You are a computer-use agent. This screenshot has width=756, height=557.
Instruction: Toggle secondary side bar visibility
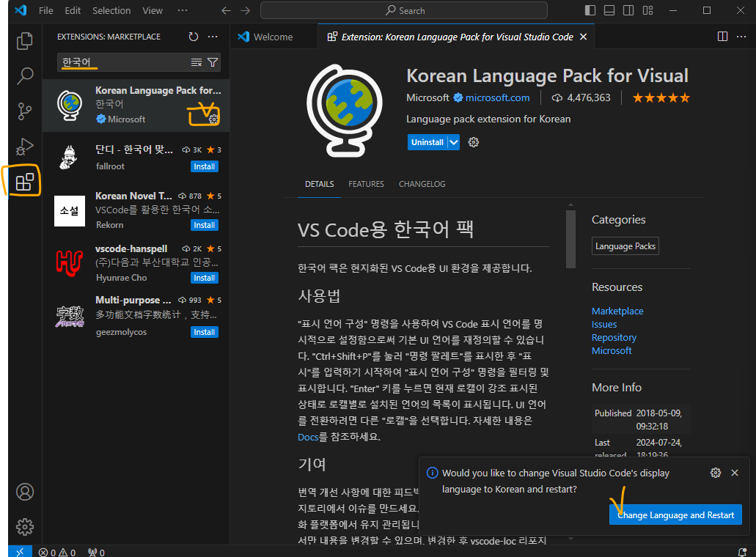coord(628,10)
